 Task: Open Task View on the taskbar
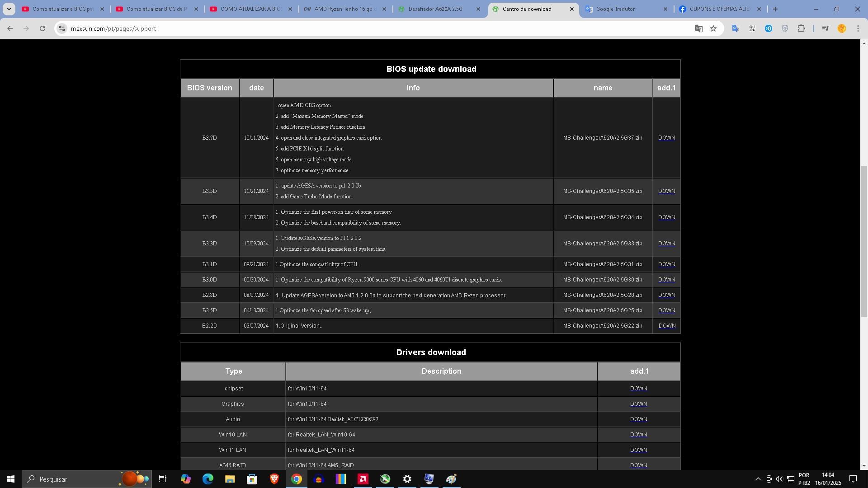tap(163, 479)
